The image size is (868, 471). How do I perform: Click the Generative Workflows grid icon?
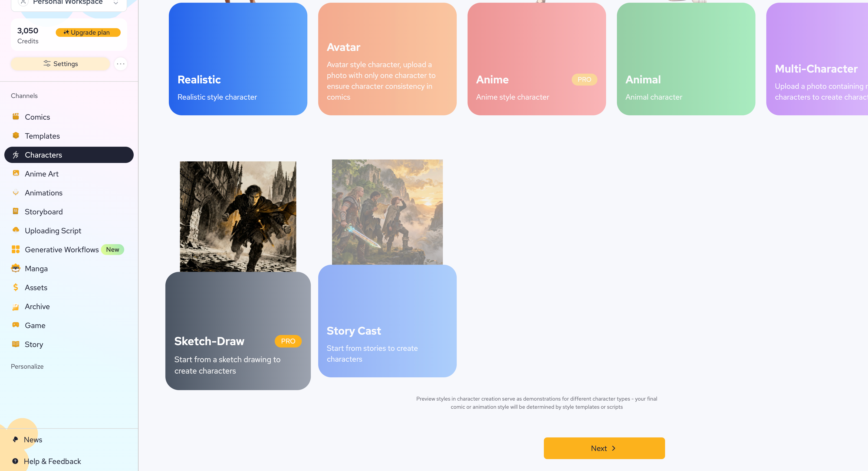point(16,250)
